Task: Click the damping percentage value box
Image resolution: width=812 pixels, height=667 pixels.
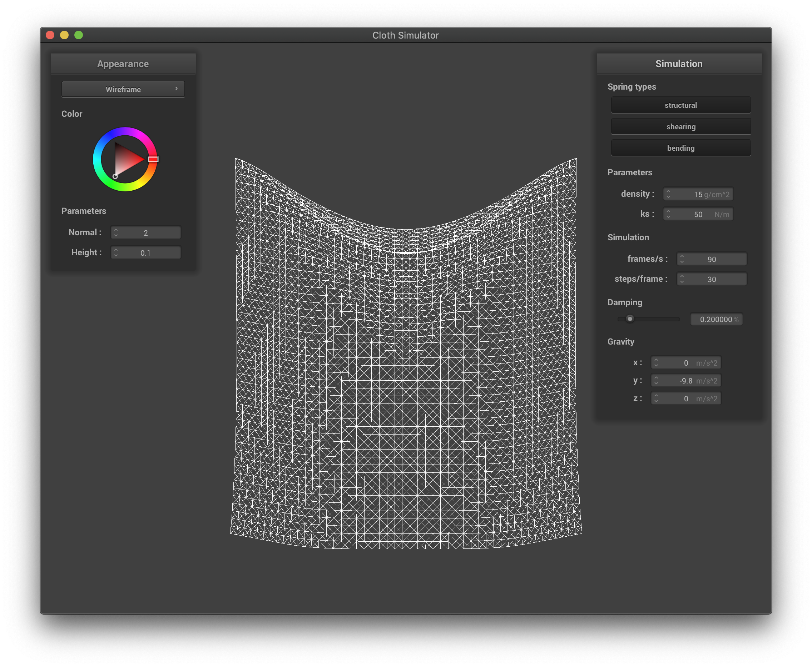Action: pos(716,319)
